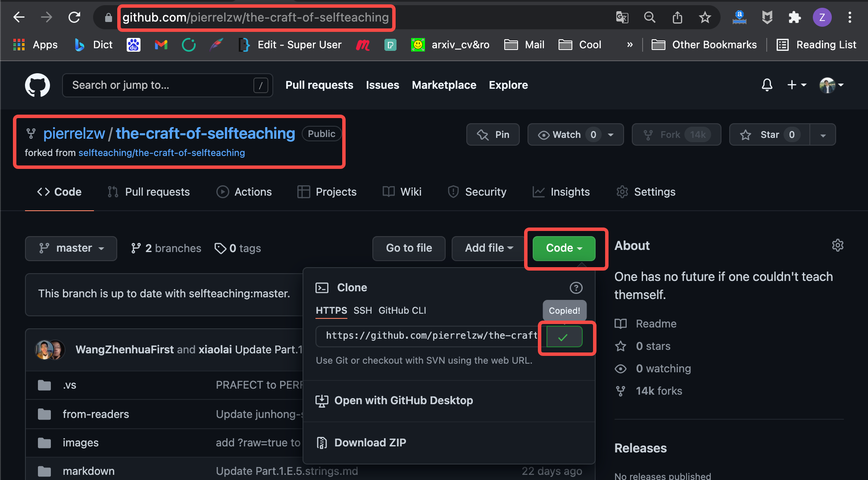This screenshot has height=480, width=868.
Task: Open the notifications bell
Action: tap(767, 85)
